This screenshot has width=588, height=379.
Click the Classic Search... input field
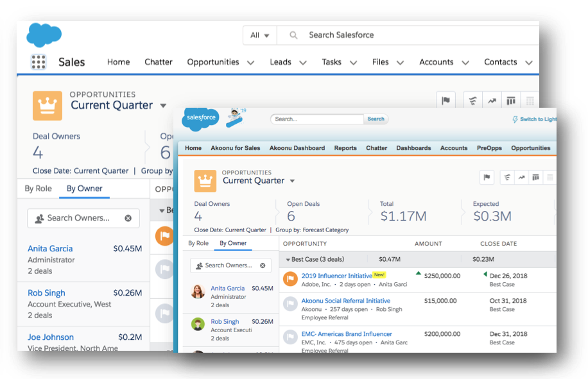tap(317, 119)
